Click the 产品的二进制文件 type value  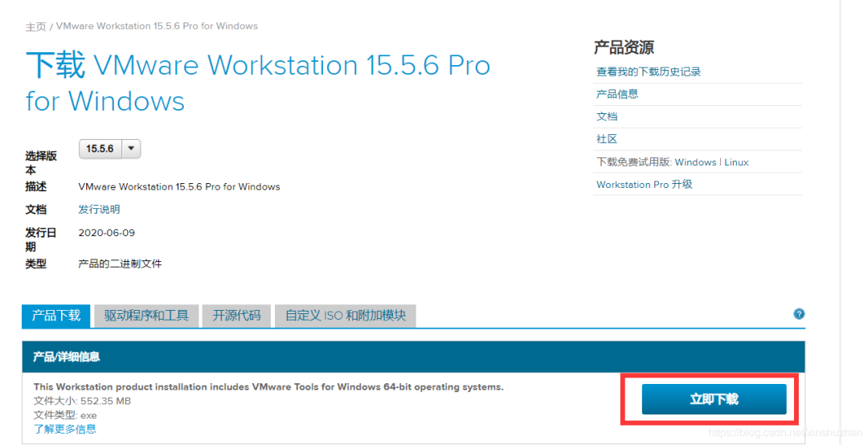point(120,263)
